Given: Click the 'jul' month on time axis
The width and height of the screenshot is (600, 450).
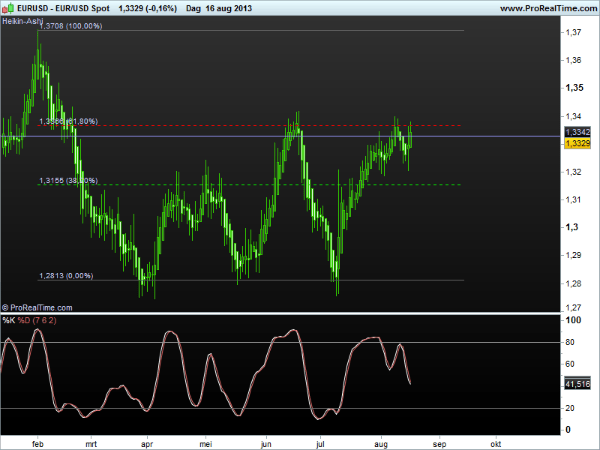Looking at the screenshot, I should [320, 444].
